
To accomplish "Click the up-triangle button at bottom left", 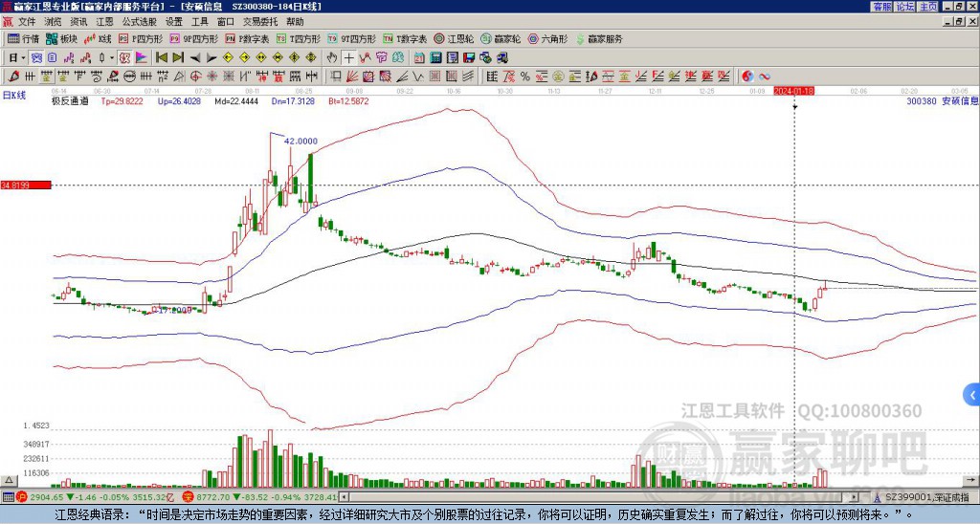I will coord(9,481).
